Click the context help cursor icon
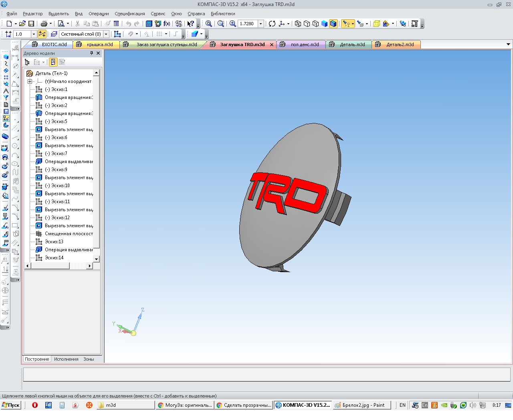The width and height of the screenshot is (513, 420). [x=191, y=24]
